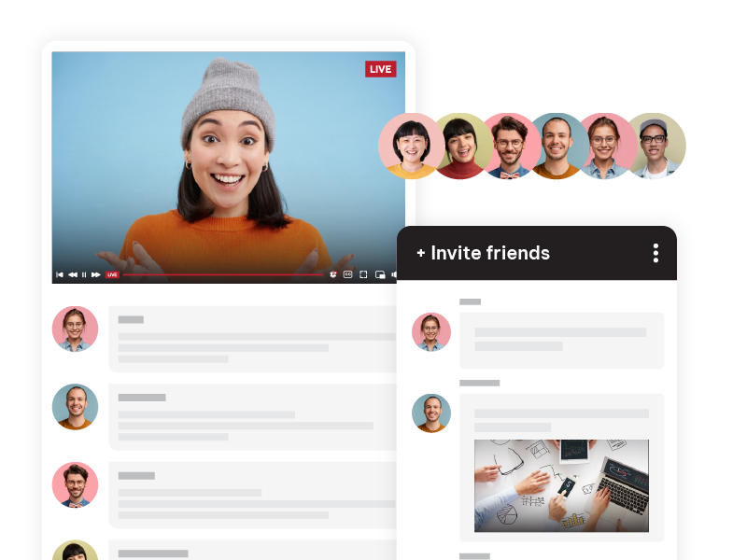Pause the live video

tap(84, 274)
